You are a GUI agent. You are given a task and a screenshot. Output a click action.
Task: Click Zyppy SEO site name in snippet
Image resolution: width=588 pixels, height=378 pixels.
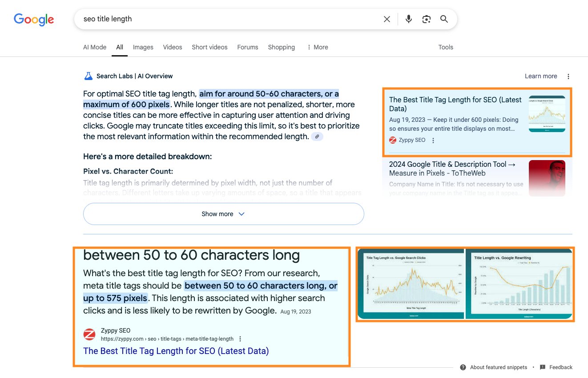click(116, 330)
